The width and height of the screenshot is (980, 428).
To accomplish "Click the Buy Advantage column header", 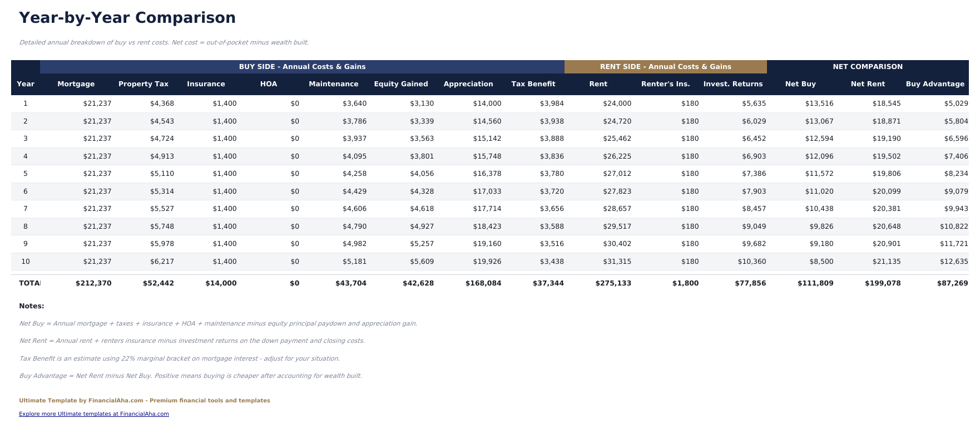I will pyautogui.click(x=934, y=84).
